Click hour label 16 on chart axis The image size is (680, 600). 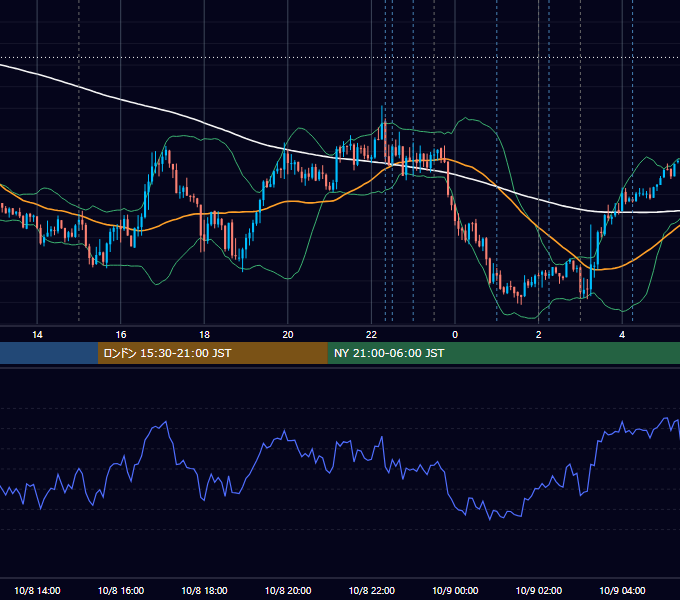(x=121, y=335)
